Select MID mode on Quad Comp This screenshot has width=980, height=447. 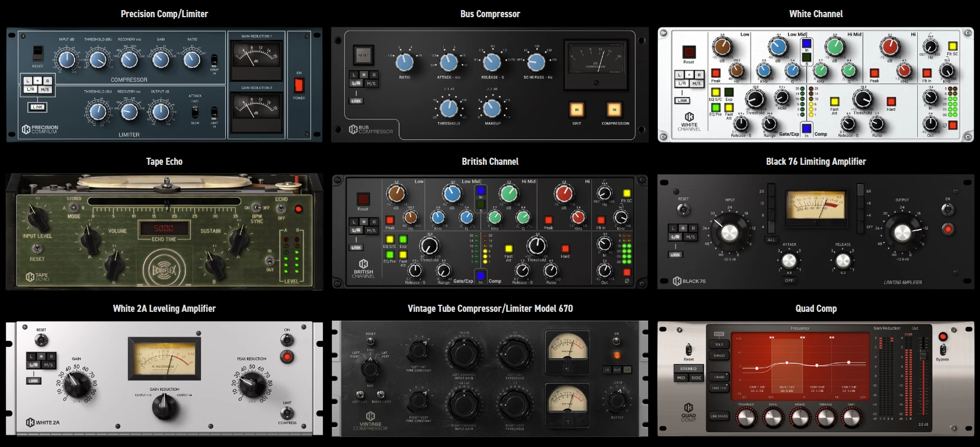click(x=681, y=378)
